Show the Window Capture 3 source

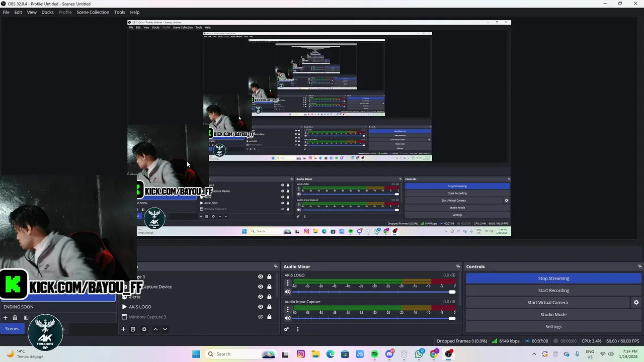260,317
